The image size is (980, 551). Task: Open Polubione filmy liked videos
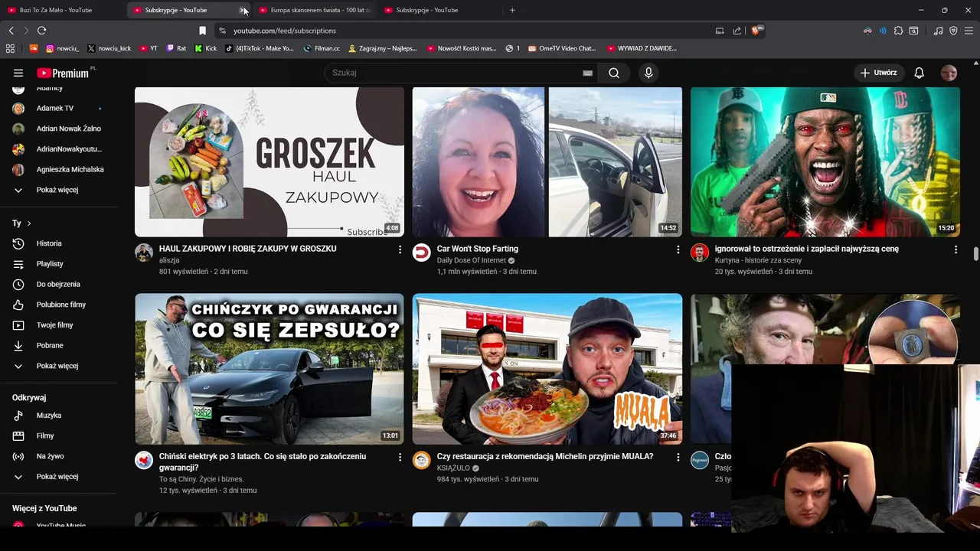(x=60, y=305)
